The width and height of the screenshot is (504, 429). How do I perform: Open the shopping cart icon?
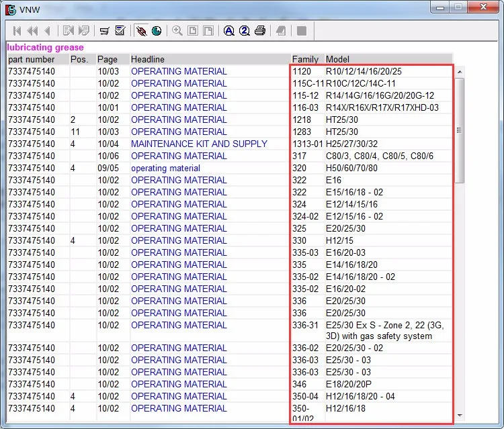pyautogui.click(x=104, y=31)
